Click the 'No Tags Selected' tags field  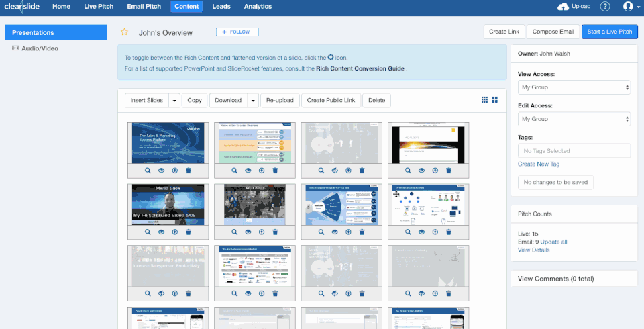point(574,151)
